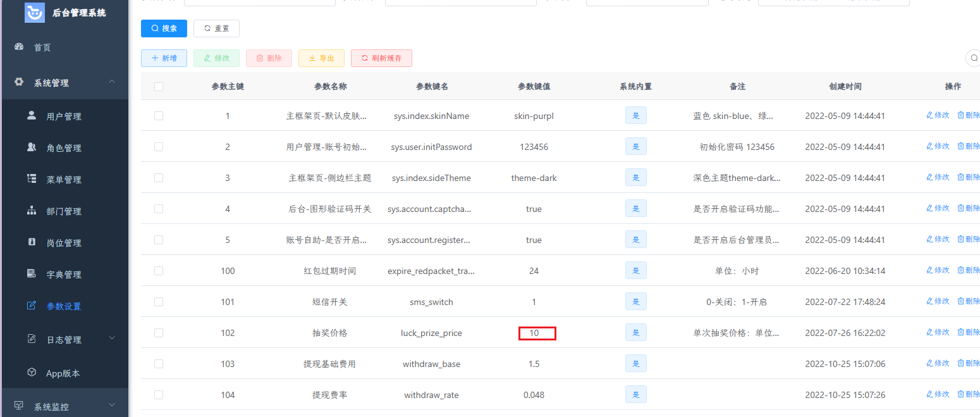Open App版本 page
This screenshot has width=980, height=417.
click(64, 373)
